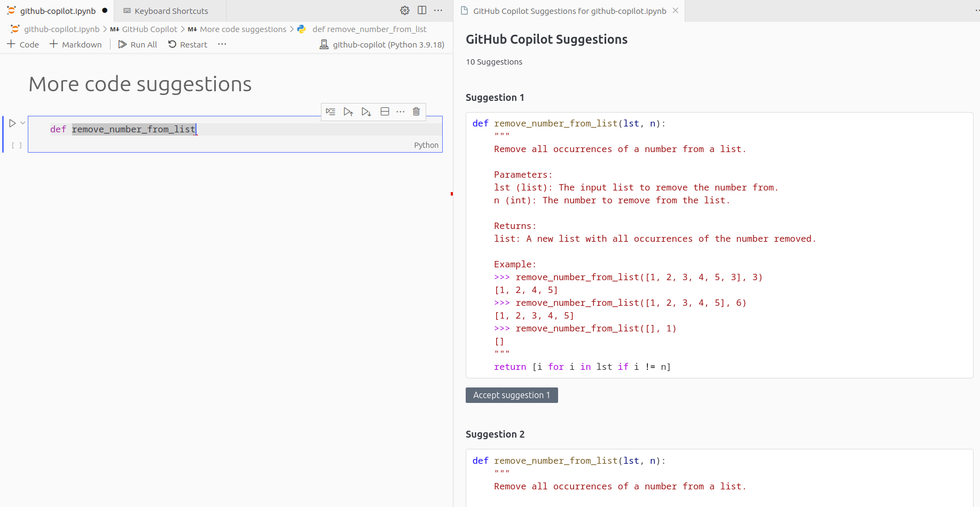Click the More code suggestions heading
The height and width of the screenshot is (507, 980).
coord(140,84)
